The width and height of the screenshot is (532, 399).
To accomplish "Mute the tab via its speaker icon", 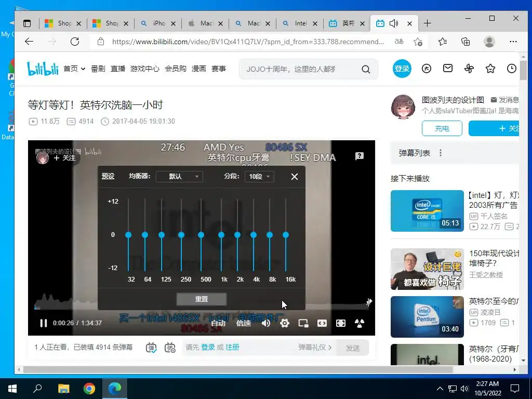I will click(394, 23).
